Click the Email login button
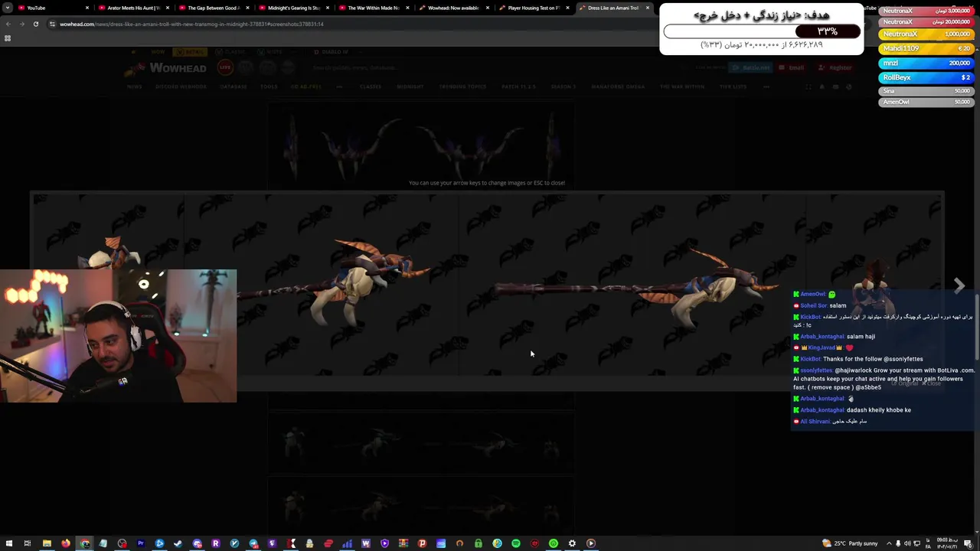 (x=791, y=67)
